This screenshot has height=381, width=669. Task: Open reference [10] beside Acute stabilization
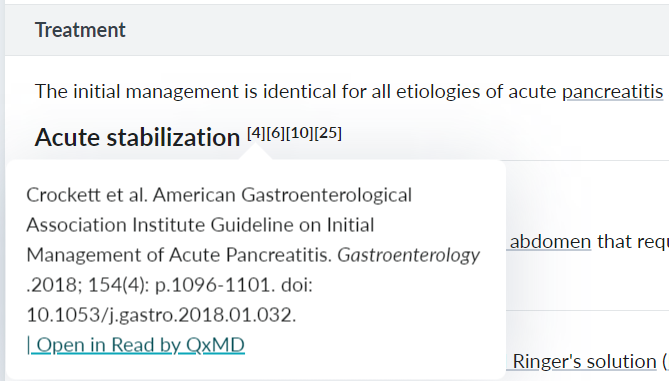300,133
